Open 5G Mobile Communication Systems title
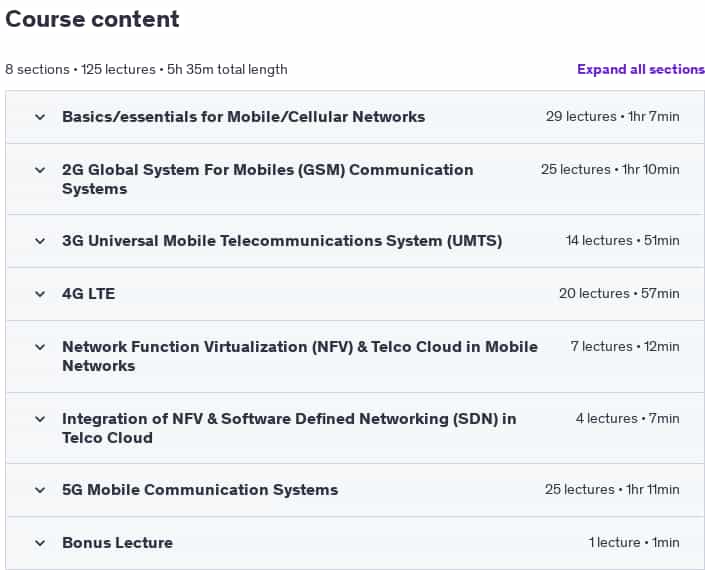The width and height of the screenshot is (705, 570). click(x=200, y=490)
